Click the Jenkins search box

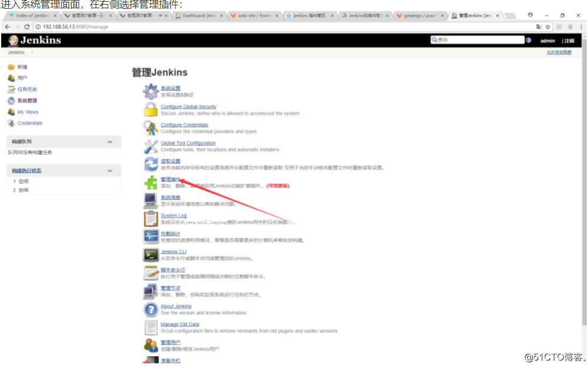click(x=477, y=40)
